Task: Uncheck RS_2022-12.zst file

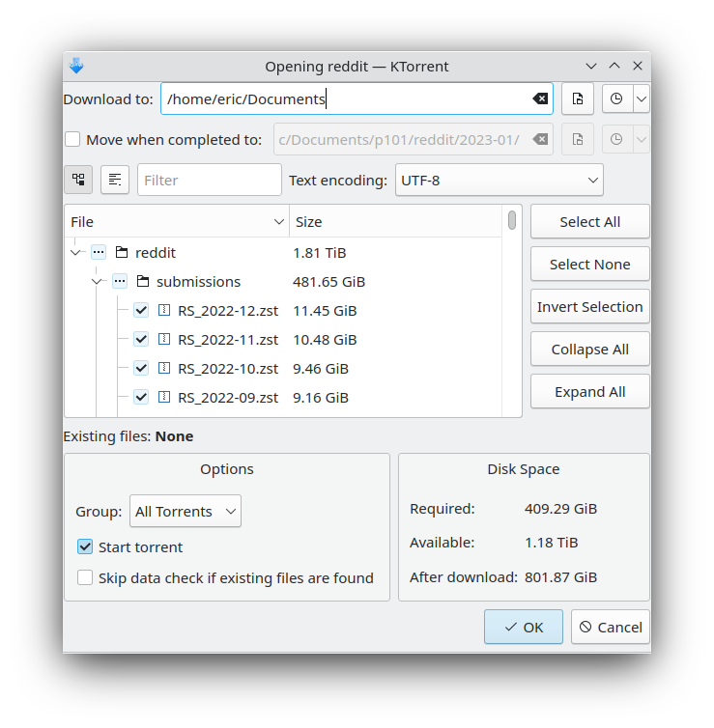Action: (141, 310)
